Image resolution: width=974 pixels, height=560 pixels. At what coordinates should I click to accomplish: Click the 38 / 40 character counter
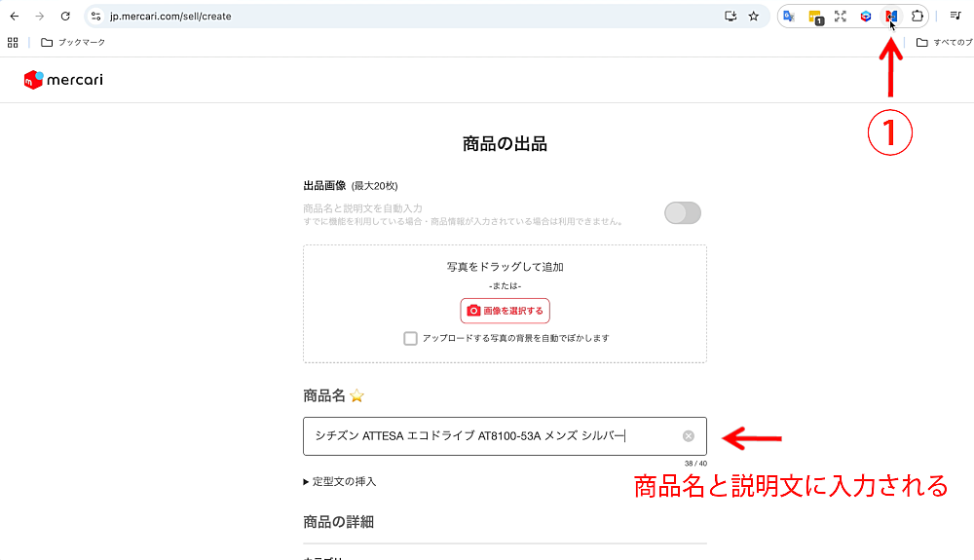[x=695, y=464]
